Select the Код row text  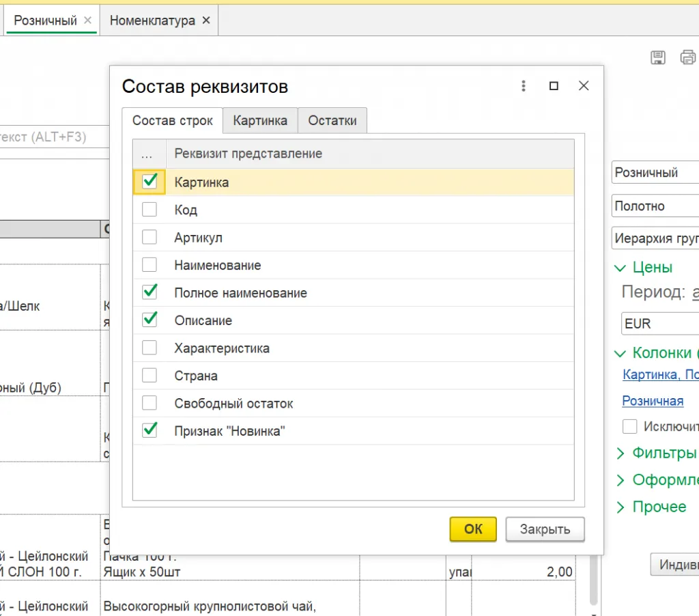(x=186, y=210)
